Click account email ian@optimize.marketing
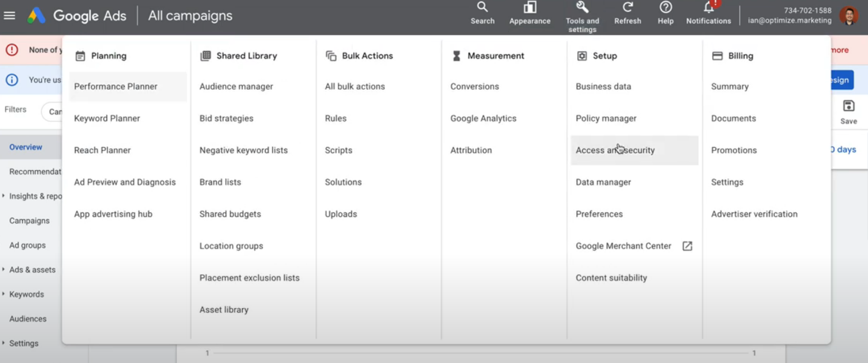 coord(790,21)
